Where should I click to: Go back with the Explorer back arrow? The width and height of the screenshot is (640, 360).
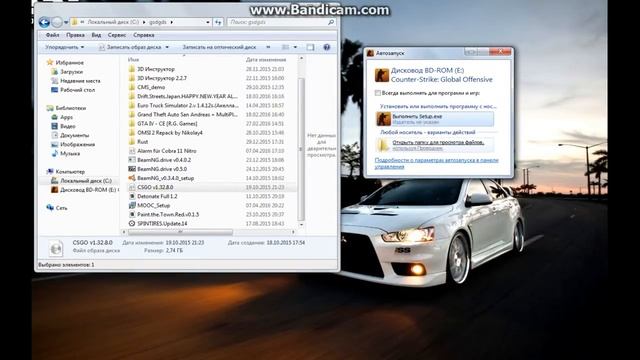pos(44,22)
